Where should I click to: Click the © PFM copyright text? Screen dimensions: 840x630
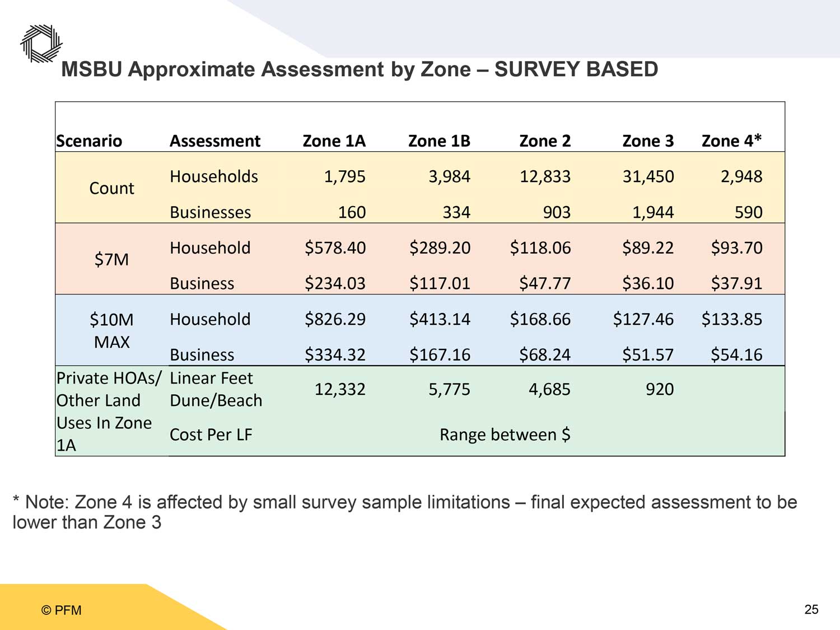(62, 610)
